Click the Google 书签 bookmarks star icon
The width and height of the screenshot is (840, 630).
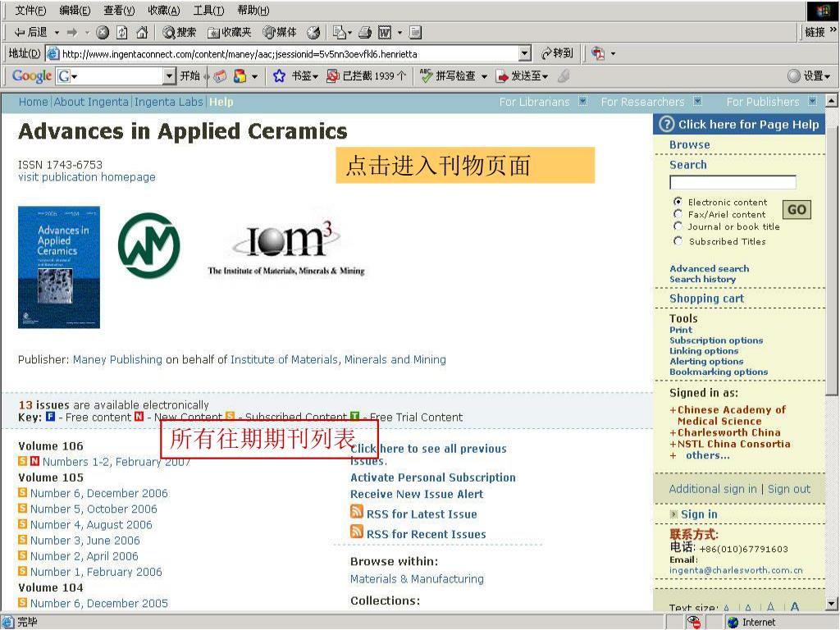pos(279,76)
